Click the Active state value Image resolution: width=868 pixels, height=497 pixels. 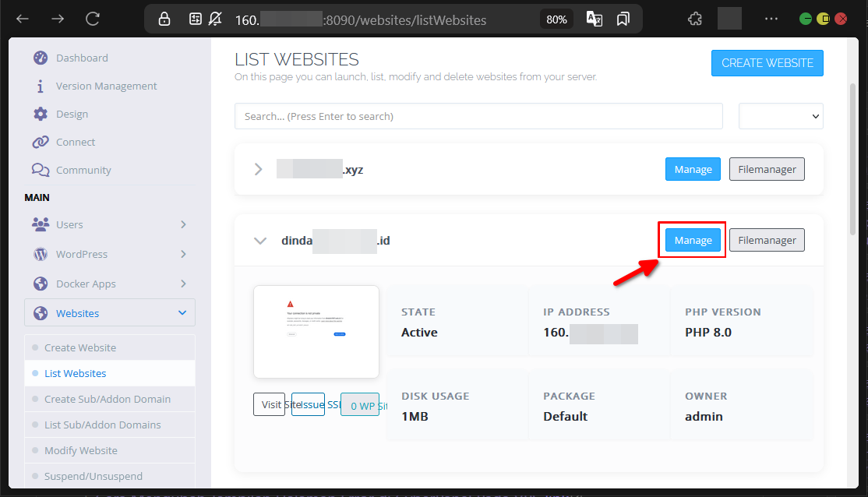point(420,332)
